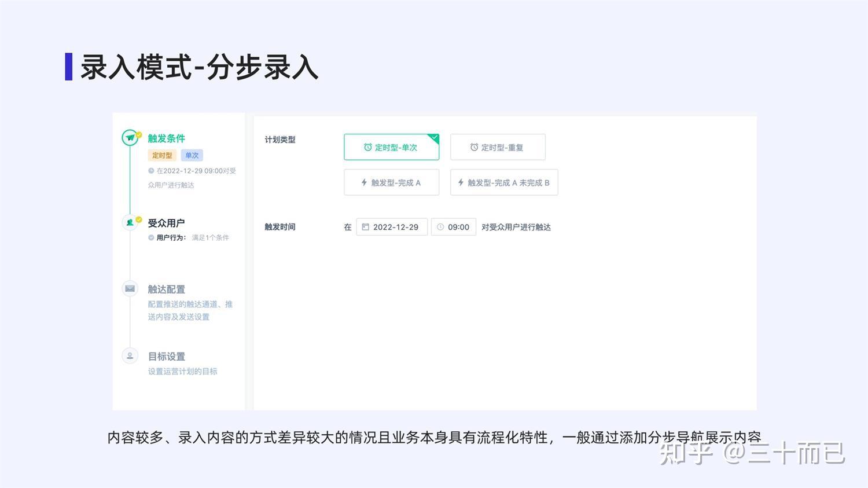The height and width of the screenshot is (488, 868).
Task: Select the 定时型-重复 plan type
Action: pyautogui.click(x=498, y=147)
